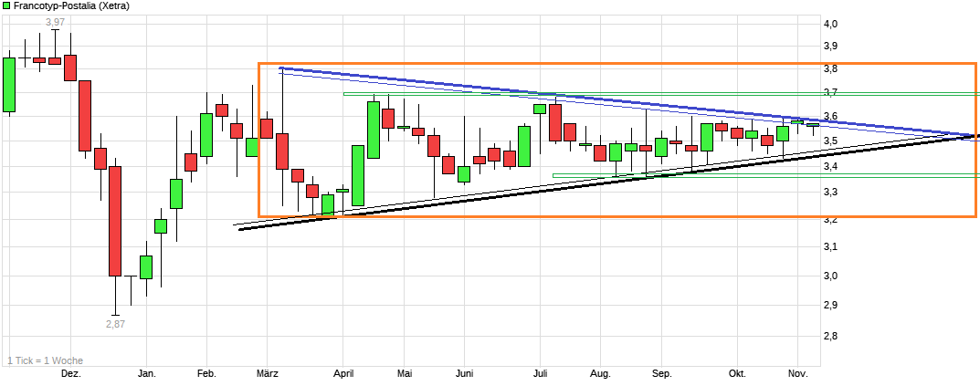980x386 pixels.
Task: Select the "3,9" price axis label
Action: pos(830,46)
